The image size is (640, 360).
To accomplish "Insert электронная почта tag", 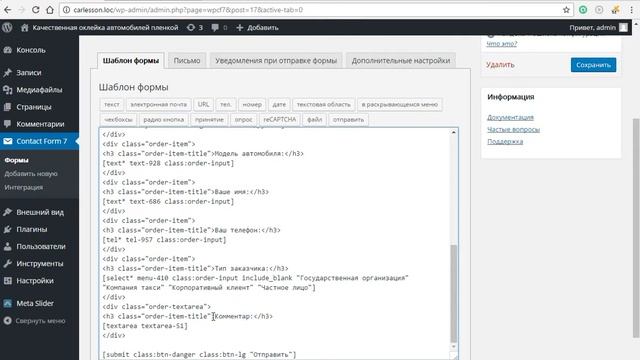I will [x=158, y=104].
